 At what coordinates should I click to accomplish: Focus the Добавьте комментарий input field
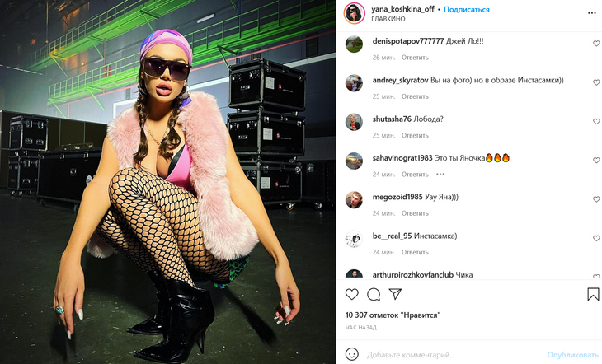pos(453,355)
